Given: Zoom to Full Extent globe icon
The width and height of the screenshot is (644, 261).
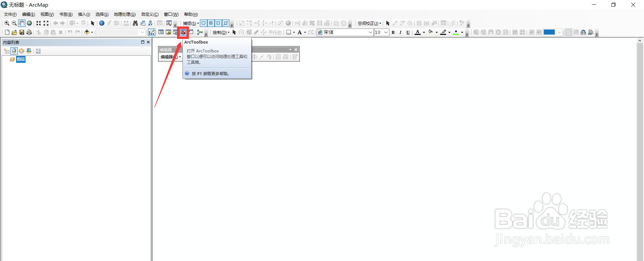Looking at the screenshot, I should (x=30, y=23).
